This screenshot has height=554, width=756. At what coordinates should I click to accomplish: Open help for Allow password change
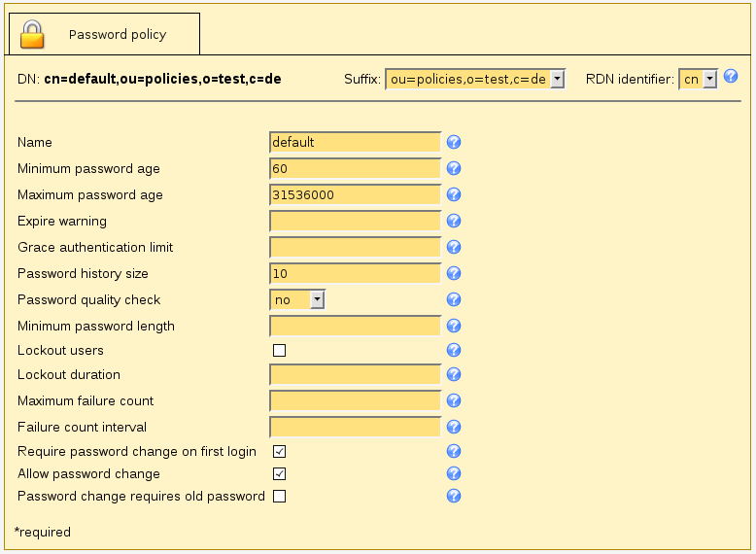pyautogui.click(x=454, y=473)
